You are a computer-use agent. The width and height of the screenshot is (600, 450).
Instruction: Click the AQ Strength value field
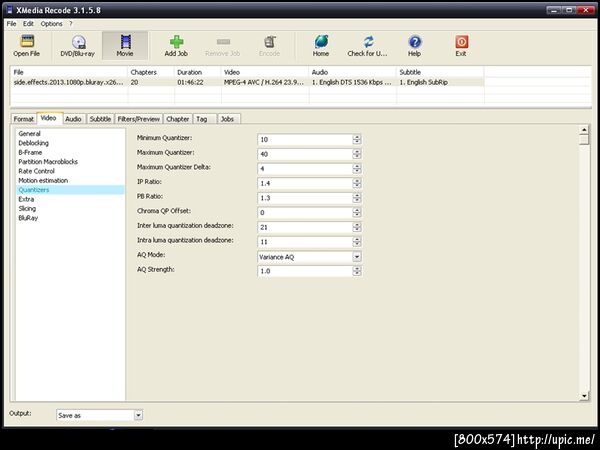305,271
